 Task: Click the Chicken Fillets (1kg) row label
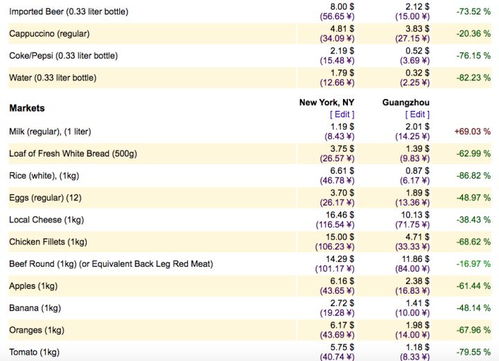click(48, 242)
